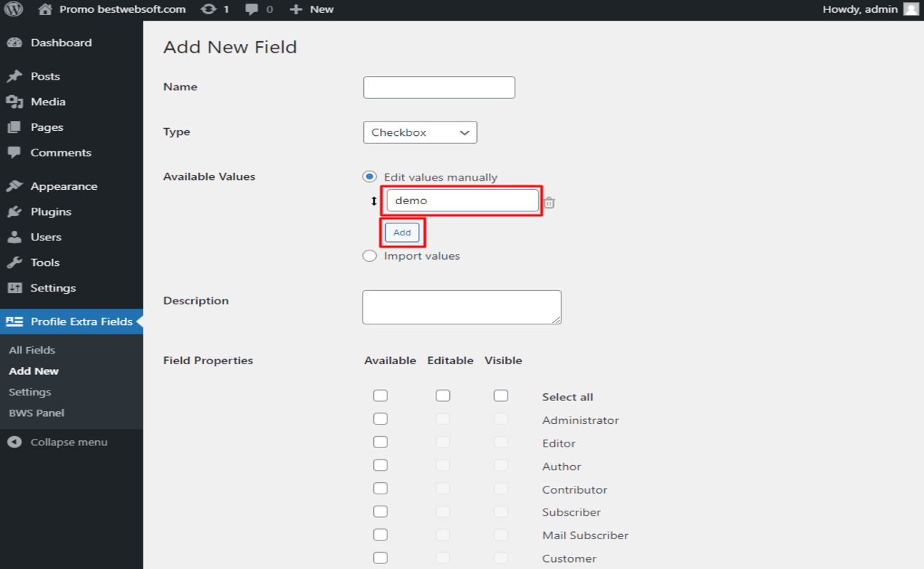
Task: Click the Comments speech bubble sidebar icon
Action: click(x=14, y=152)
